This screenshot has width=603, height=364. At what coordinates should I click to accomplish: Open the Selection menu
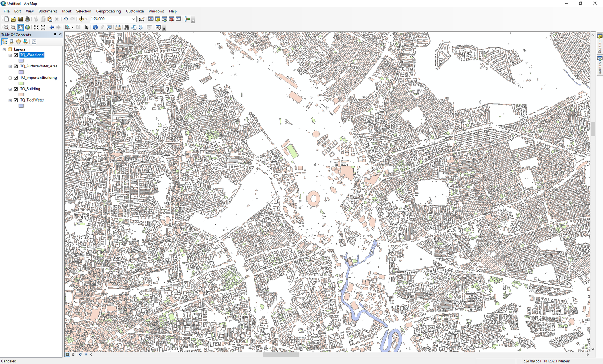84,11
